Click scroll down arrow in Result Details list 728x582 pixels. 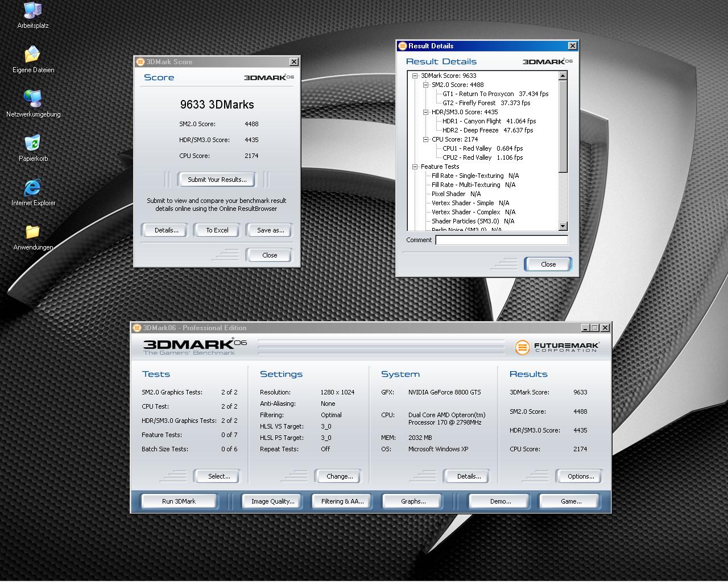tap(563, 226)
